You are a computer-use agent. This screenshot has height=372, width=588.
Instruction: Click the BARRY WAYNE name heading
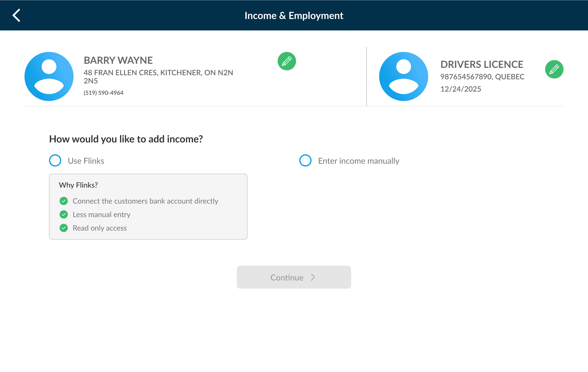118,60
